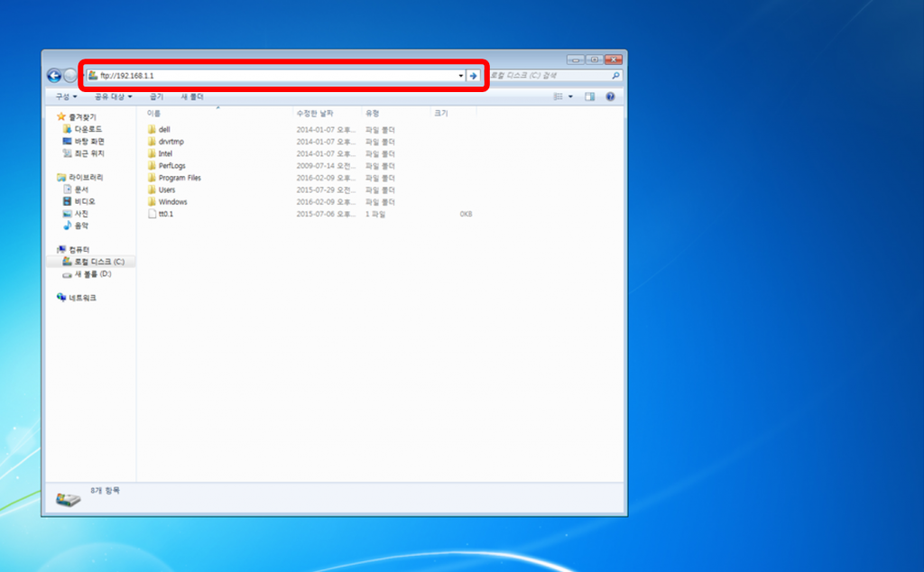Click the magnifier search icon
The width and height of the screenshot is (924, 572).
pos(615,76)
